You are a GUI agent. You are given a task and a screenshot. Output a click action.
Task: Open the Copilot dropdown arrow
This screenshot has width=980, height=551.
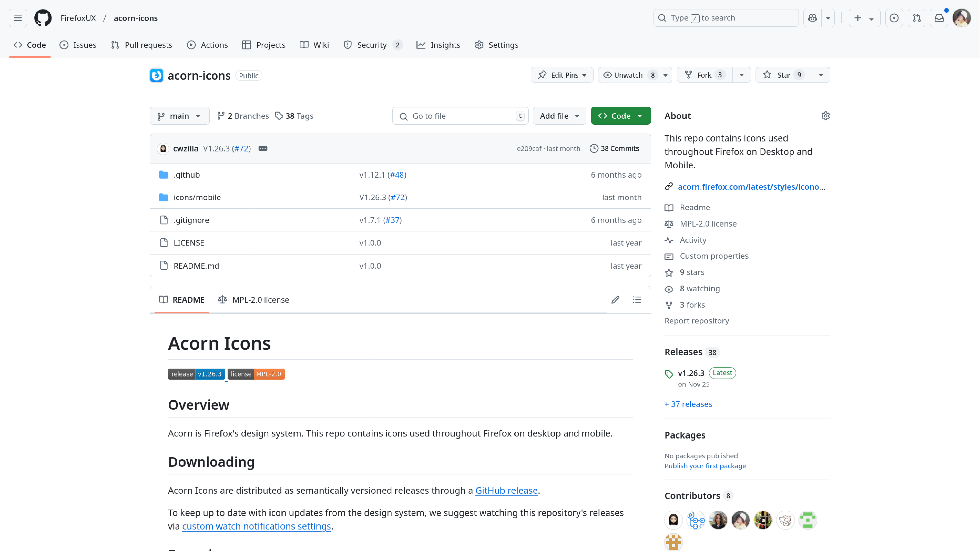click(828, 18)
